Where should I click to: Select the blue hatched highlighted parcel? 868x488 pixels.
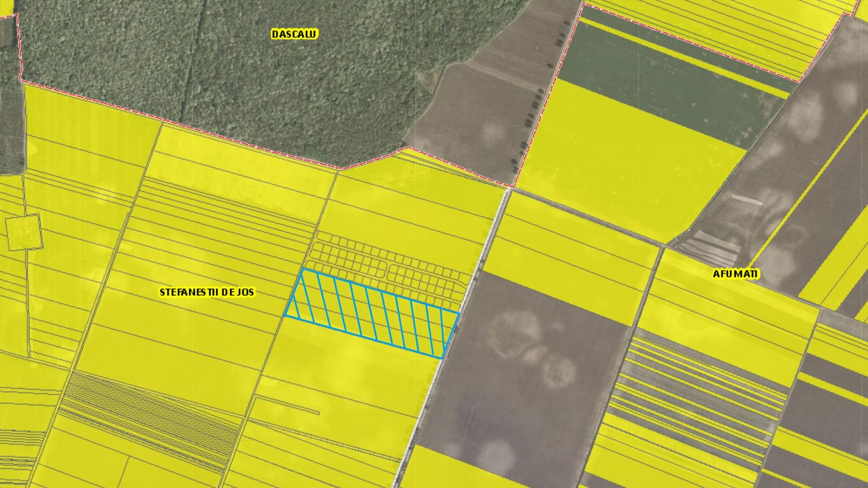click(372, 313)
